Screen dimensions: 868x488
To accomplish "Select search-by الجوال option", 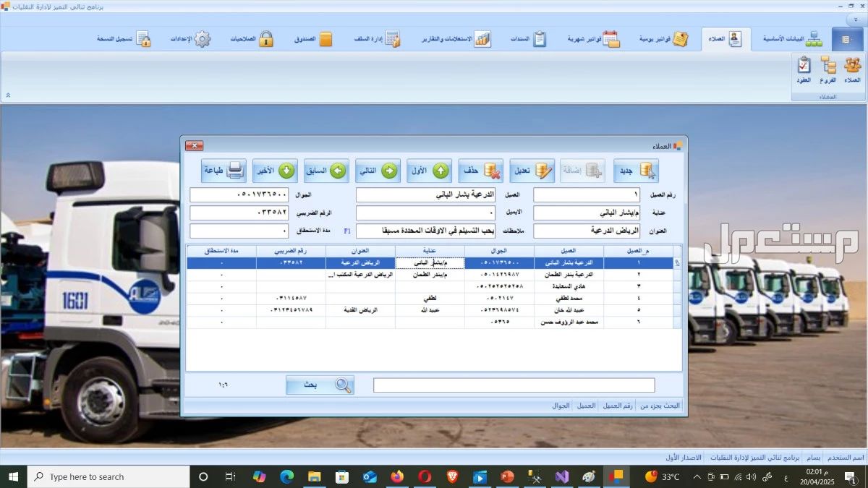I will tap(561, 406).
